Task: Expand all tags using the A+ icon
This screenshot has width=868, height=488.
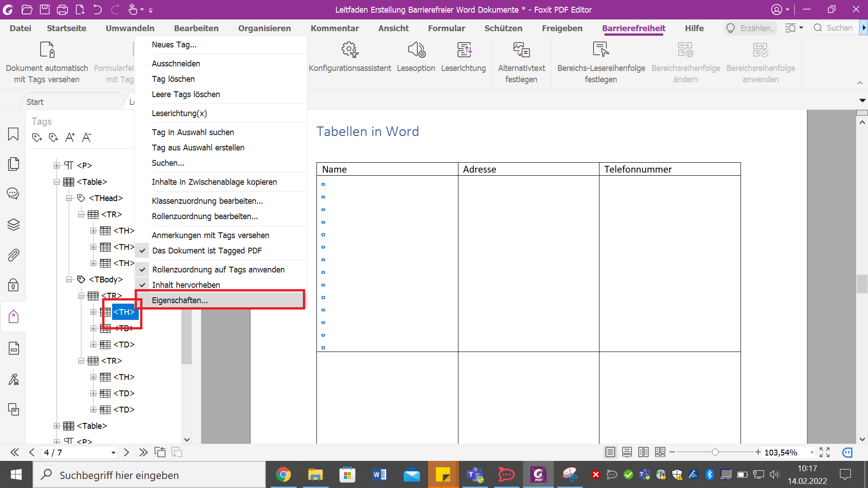Action: pos(70,137)
